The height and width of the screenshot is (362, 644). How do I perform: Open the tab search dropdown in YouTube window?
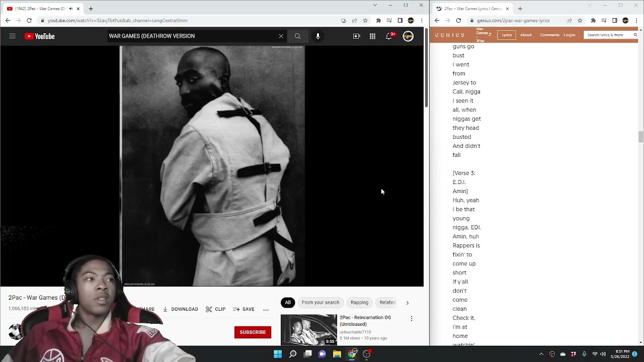[x=375, y=5]
